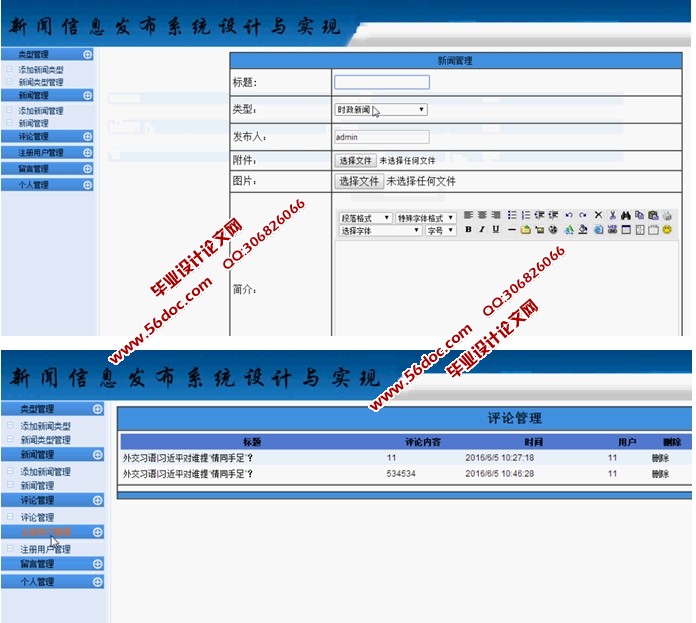Open 添加新闻类型 on the comment list page sidebar
Screen dimensions: 696x623
(x=46, y=426)
